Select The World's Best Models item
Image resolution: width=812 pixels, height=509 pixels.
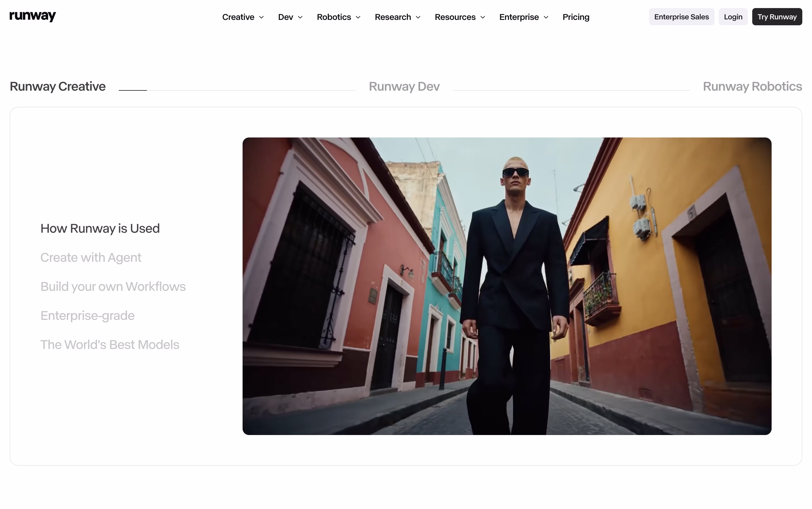(110, 345)
